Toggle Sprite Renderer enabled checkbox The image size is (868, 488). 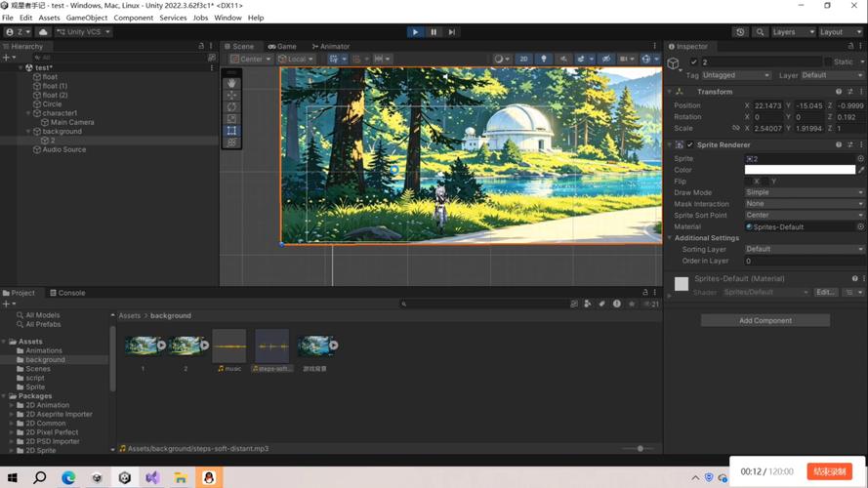click(x=689, y=145)
